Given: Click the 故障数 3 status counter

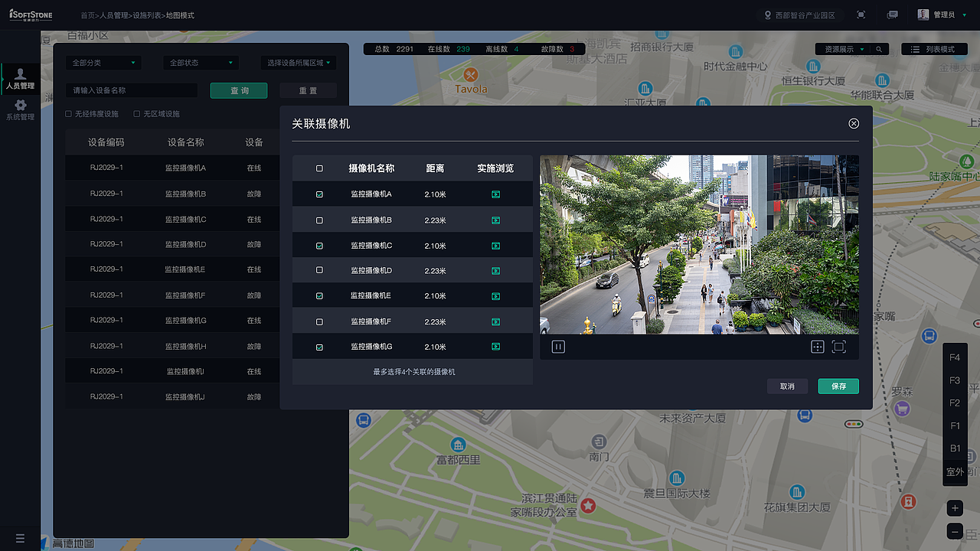Looking at the screenshot, I should coord(557,49).
